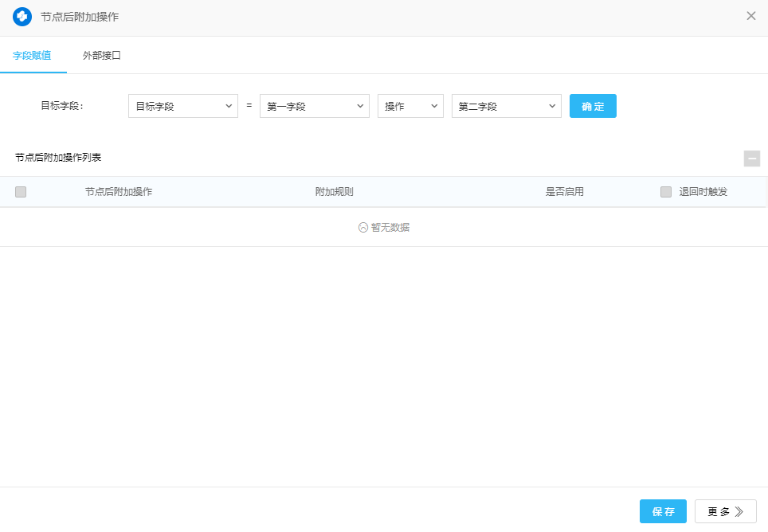Expand the 第二字段 dropdown

pyautogui.click(x=506, y=106)
